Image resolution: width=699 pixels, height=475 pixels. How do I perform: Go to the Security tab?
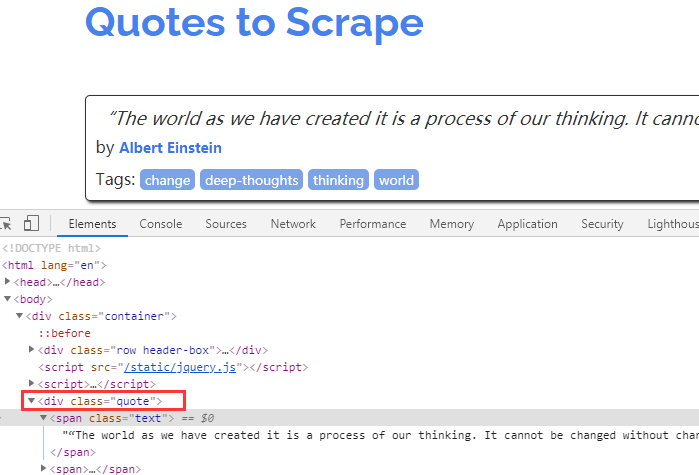tap(602, 224)
